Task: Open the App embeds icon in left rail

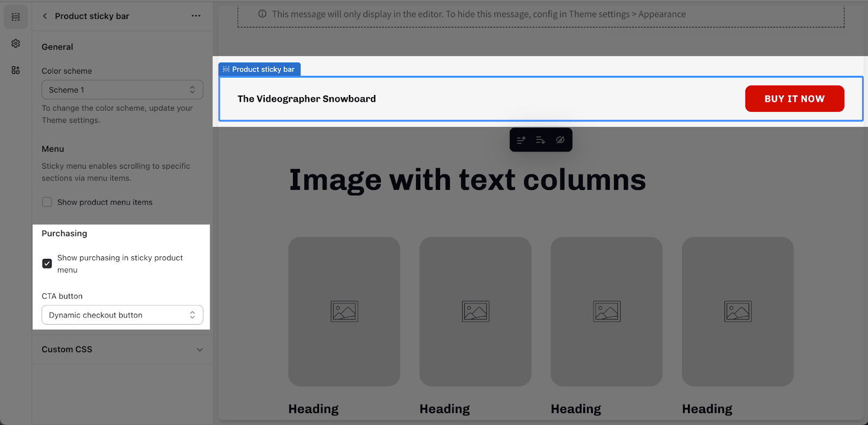Action: (x=16, y=70)
